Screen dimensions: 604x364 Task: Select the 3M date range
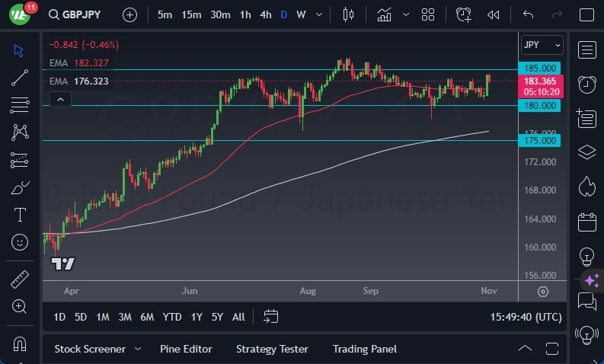125,317
